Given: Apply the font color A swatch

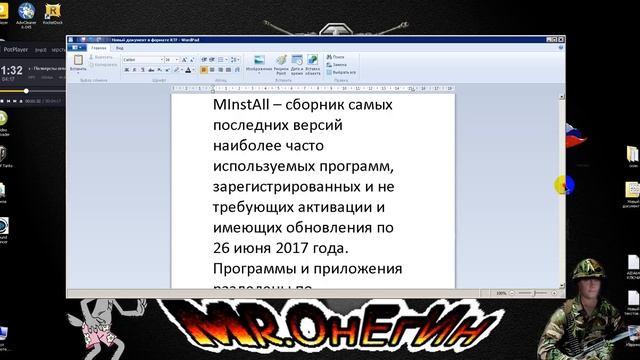Looking at the screenshot, I should click(x=188, y=70).
